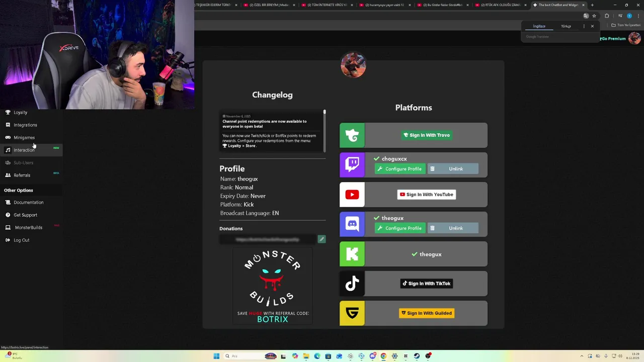This screenshot has width=644, height=362.
Task: Click the Log Out arrow icon
Action: pos(8,240)
